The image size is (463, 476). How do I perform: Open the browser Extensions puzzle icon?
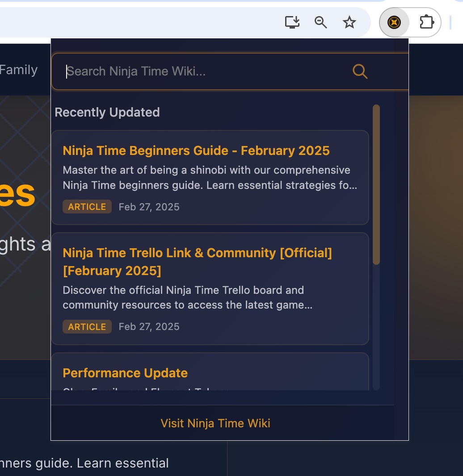[x=427, y=22]
